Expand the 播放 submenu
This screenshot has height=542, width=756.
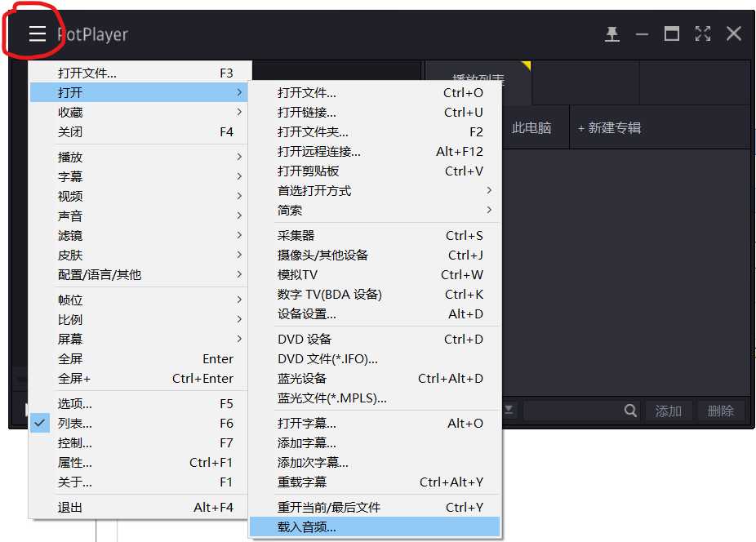(x=139, y=157)
